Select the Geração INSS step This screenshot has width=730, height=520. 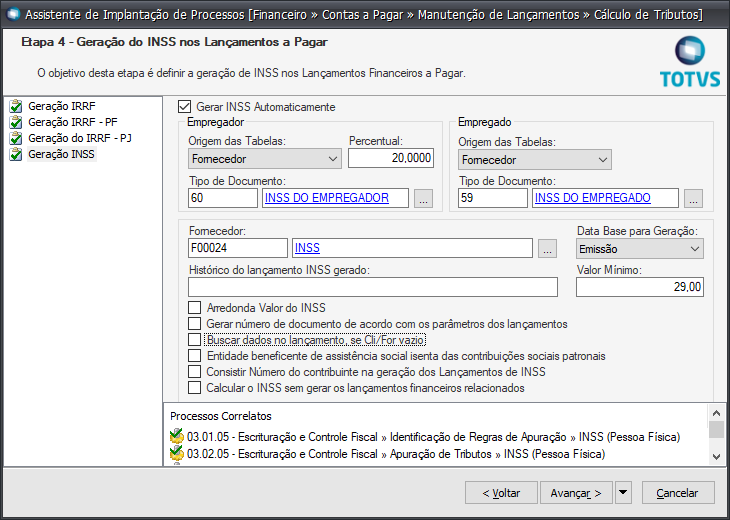point(61,154)
